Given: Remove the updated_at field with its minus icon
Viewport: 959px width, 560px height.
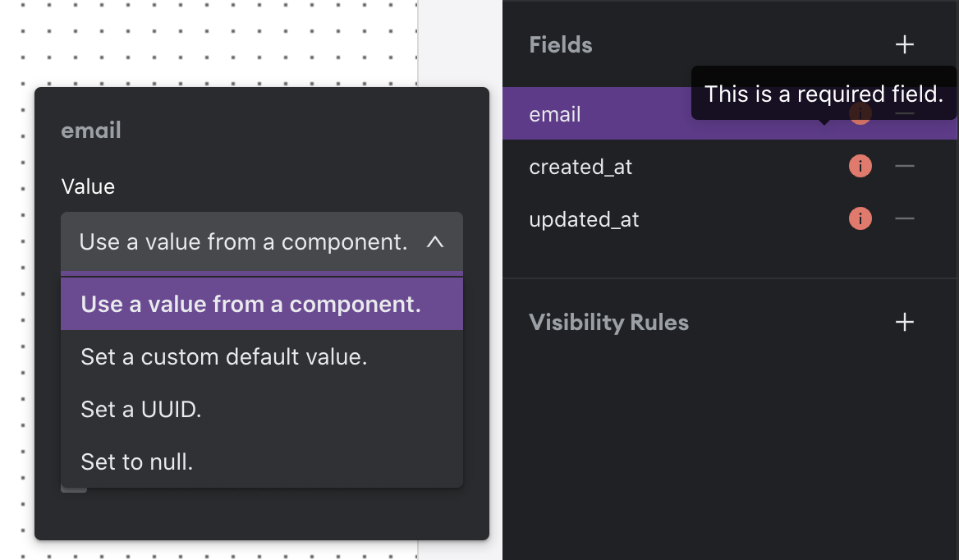Looking at the screenshot, I should tap(904, 218).
